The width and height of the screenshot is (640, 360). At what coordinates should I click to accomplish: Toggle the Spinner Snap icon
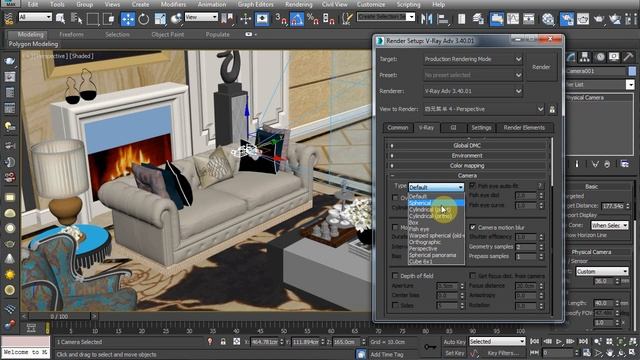(x=329, y=19)
